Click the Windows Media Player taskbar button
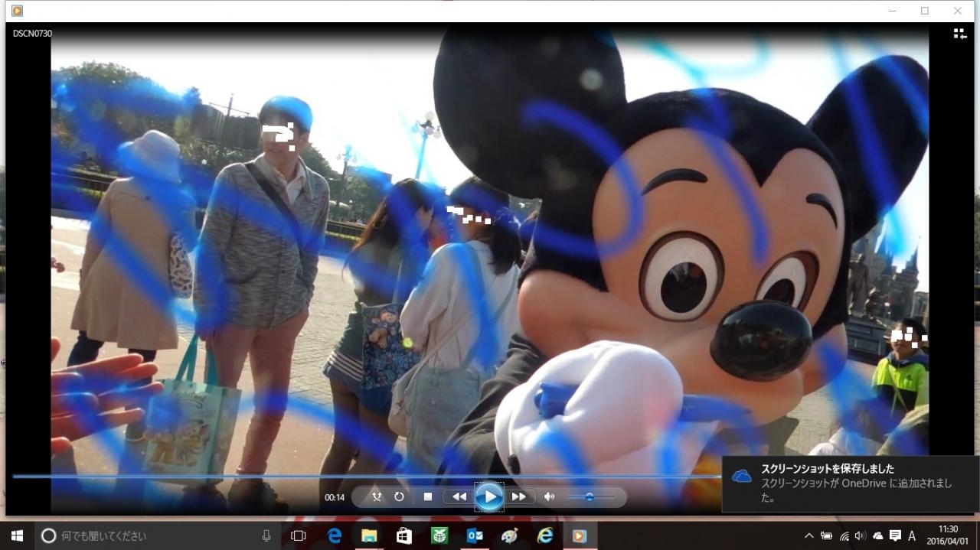This screenshot has height=550, width=980. (580, 536)
